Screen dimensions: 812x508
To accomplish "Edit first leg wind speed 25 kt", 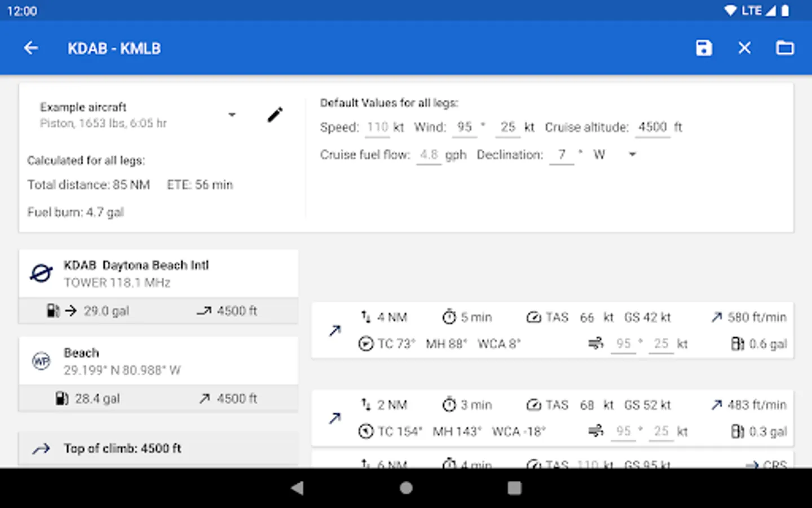I will tap(661, 344).
